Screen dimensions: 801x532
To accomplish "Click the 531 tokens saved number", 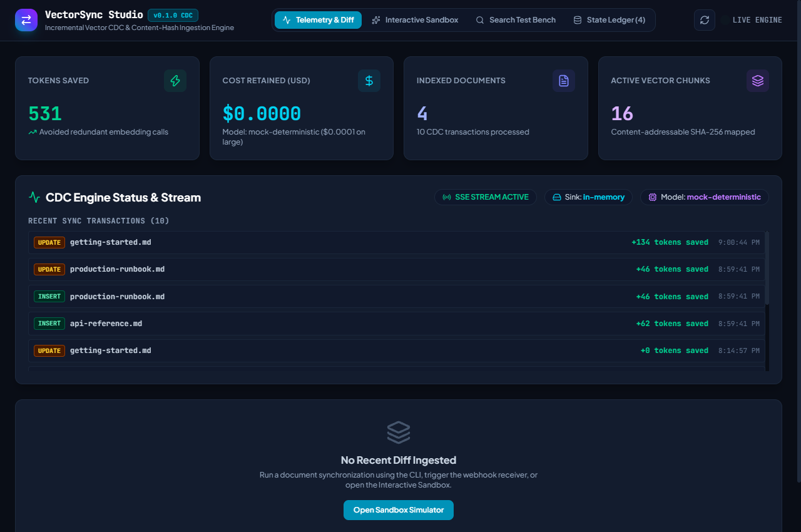I will pos(45,113).
